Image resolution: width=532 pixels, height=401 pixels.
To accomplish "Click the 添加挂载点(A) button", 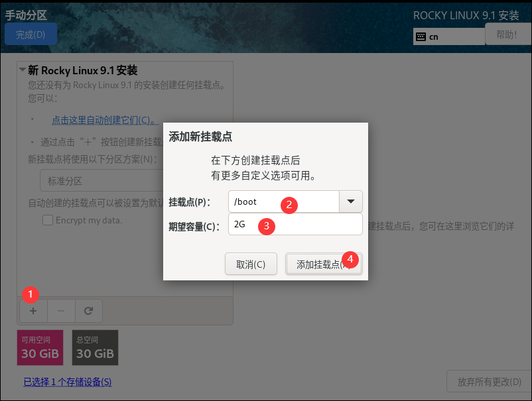I will [324, 263].
